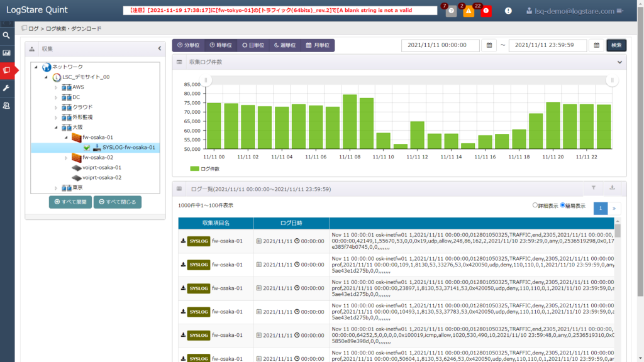Expand the AWS tree node
644x362 pixels.
click(56, 87)
